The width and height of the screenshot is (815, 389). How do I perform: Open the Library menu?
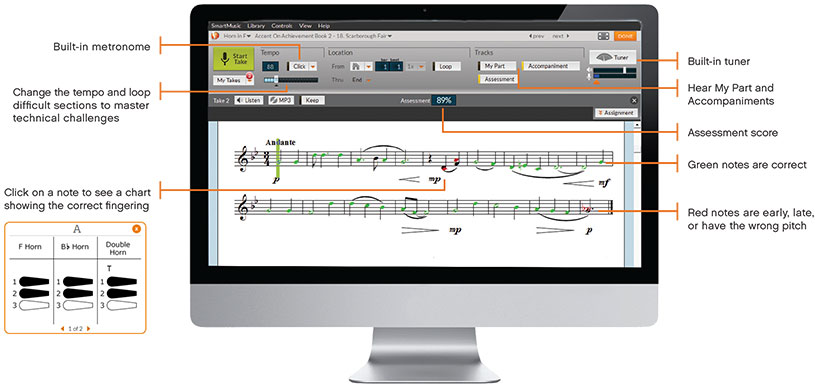(256, 25)
